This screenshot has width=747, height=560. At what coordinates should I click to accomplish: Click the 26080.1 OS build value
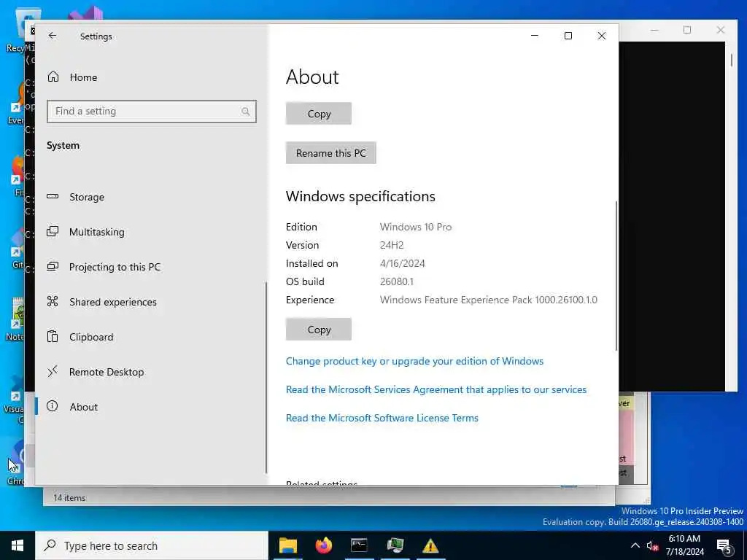(397, 281)
